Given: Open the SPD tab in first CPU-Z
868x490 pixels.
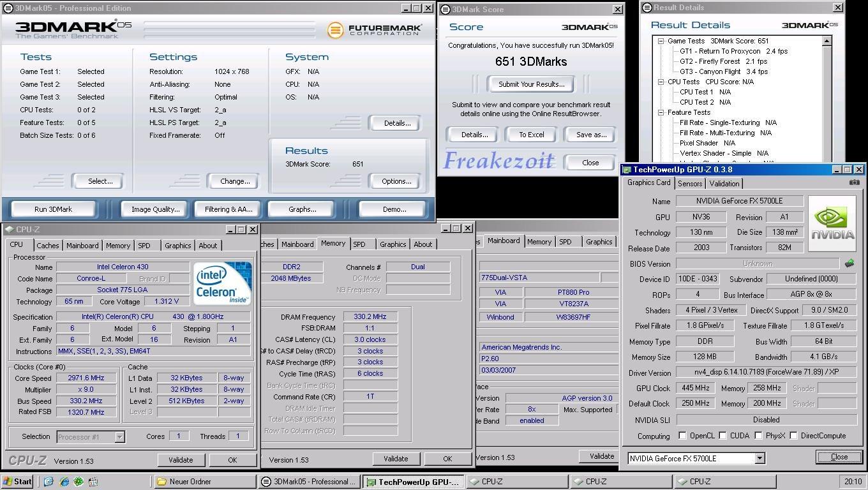Looking at the screenshot, I should pos(144,246).
